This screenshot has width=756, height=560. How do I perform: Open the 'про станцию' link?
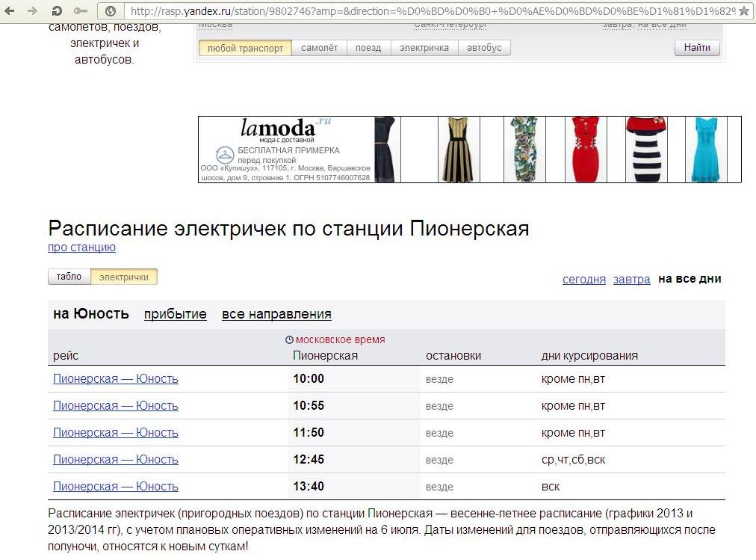click(81, 247)
